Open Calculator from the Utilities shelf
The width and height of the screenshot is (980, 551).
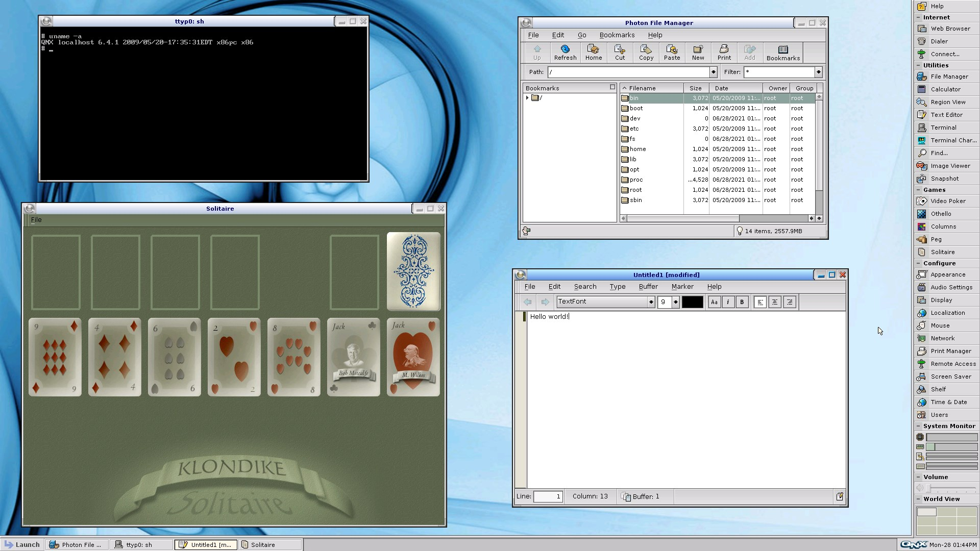coord(945,89)
